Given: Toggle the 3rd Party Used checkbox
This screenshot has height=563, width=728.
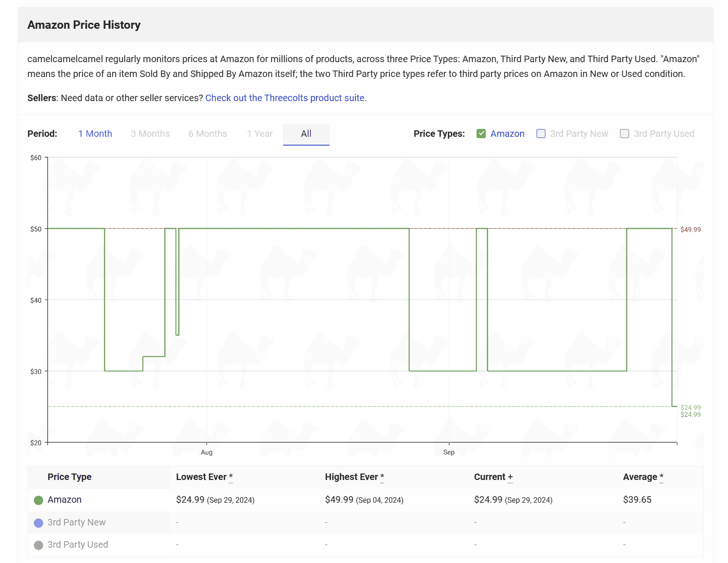Looking at the screenshot, I should [x=625, y=134].
